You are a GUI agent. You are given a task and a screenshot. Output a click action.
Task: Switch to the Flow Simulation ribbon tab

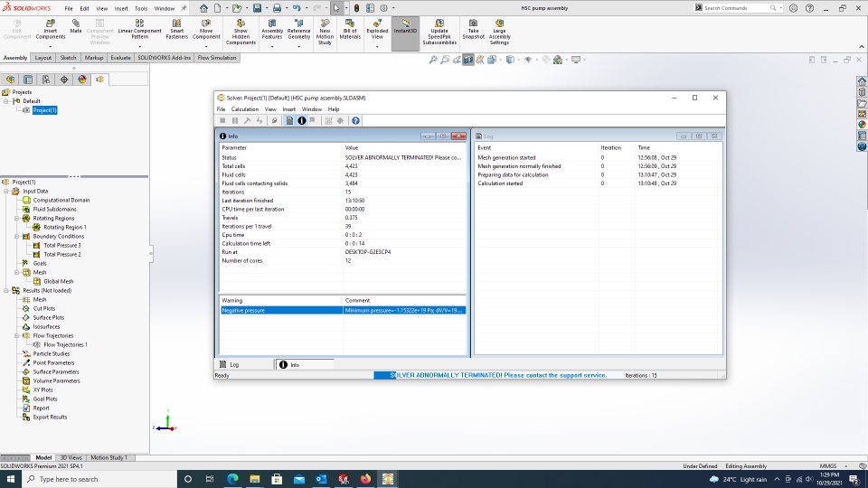click(216, 58)
